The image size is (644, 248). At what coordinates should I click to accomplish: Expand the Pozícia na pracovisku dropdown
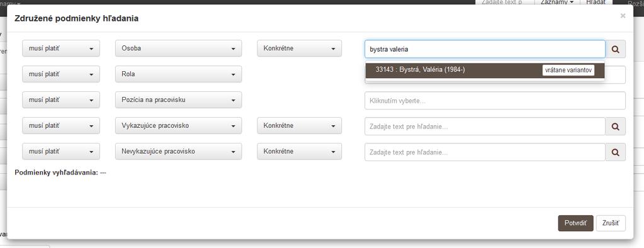point(178,100)
